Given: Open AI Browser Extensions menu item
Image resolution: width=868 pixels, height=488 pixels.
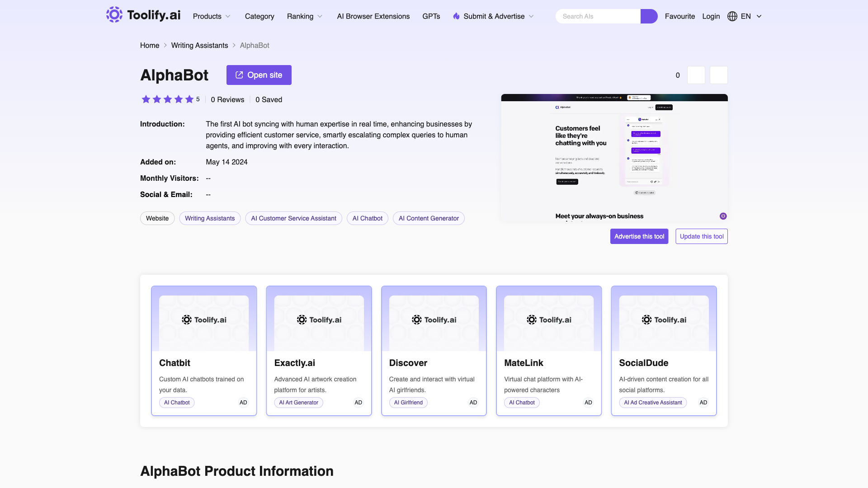Looking at the screenshot, I should tap(373, 16).
